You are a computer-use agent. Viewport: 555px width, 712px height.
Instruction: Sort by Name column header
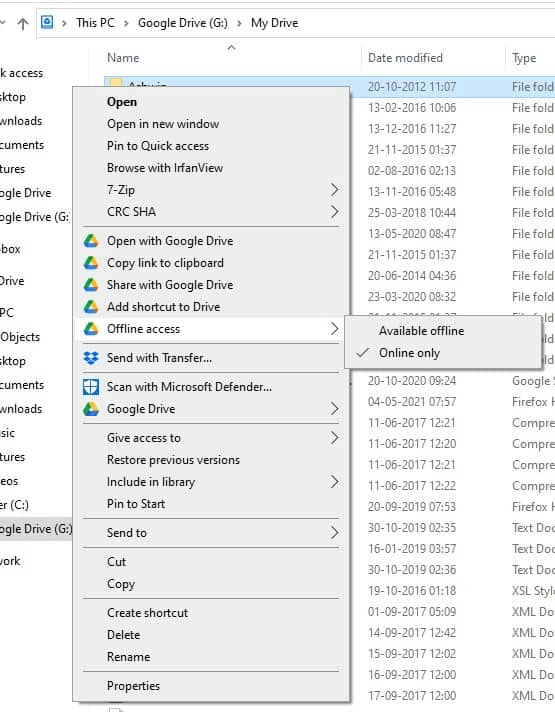click(x=123, y=58)
